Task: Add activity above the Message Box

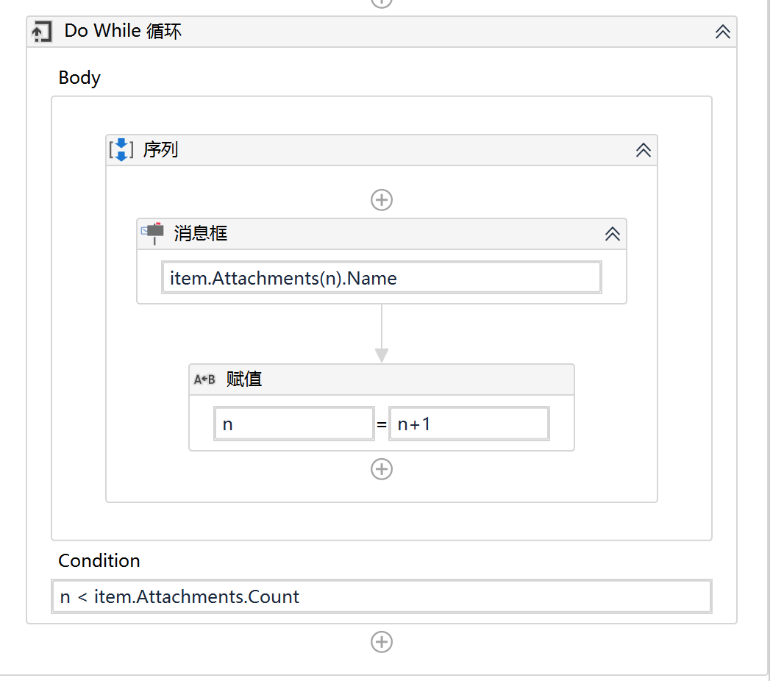Action: click(382, 200)
